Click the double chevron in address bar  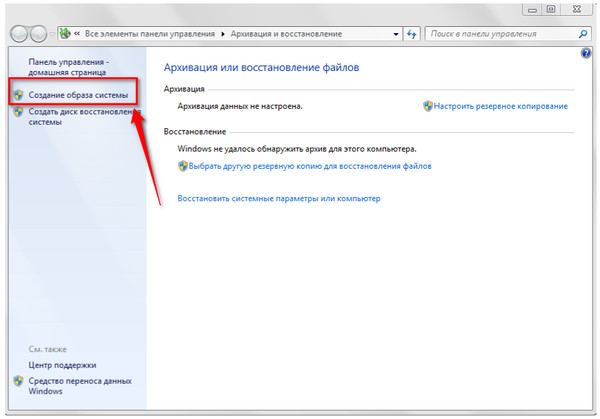(x=77, y=34)
